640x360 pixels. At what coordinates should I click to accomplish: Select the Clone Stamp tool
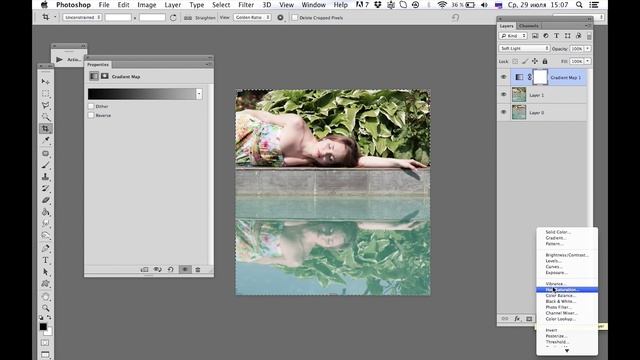[x=45, y=177]
